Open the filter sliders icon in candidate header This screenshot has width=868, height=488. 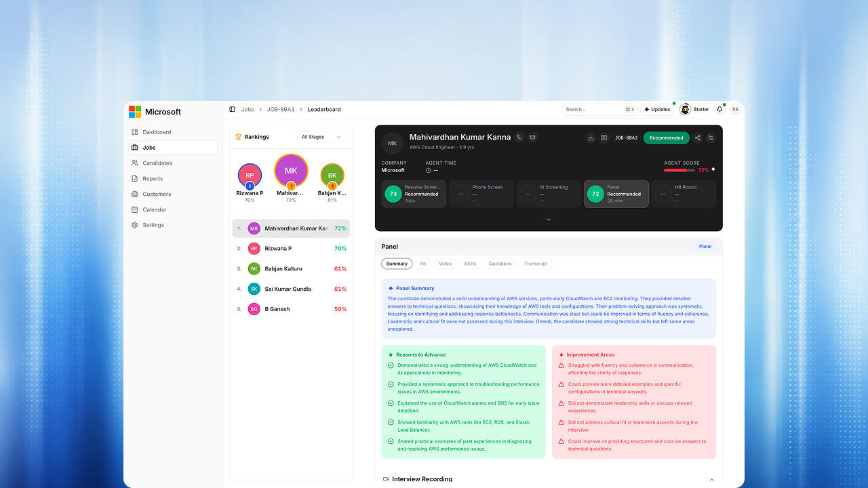(711, 138)
